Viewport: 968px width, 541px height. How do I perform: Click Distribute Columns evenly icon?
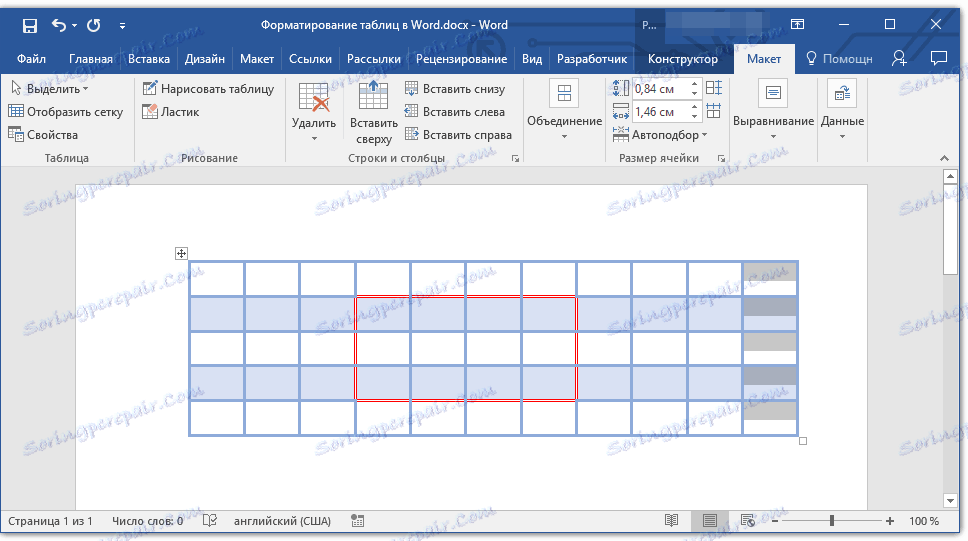(x=714, y=111)
